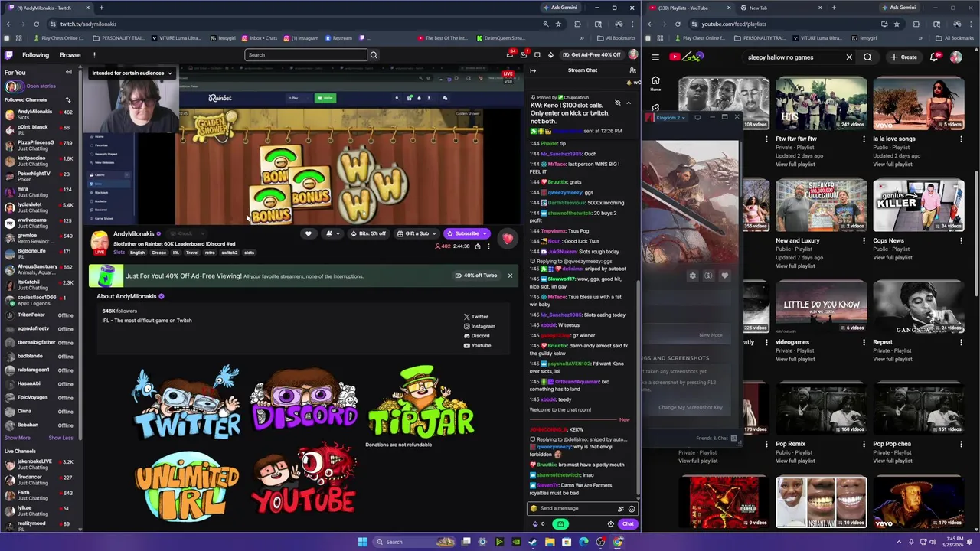Click Get Ad-Free 40% Off button
Screen dimensions: 980x551
tap(591, 55)
